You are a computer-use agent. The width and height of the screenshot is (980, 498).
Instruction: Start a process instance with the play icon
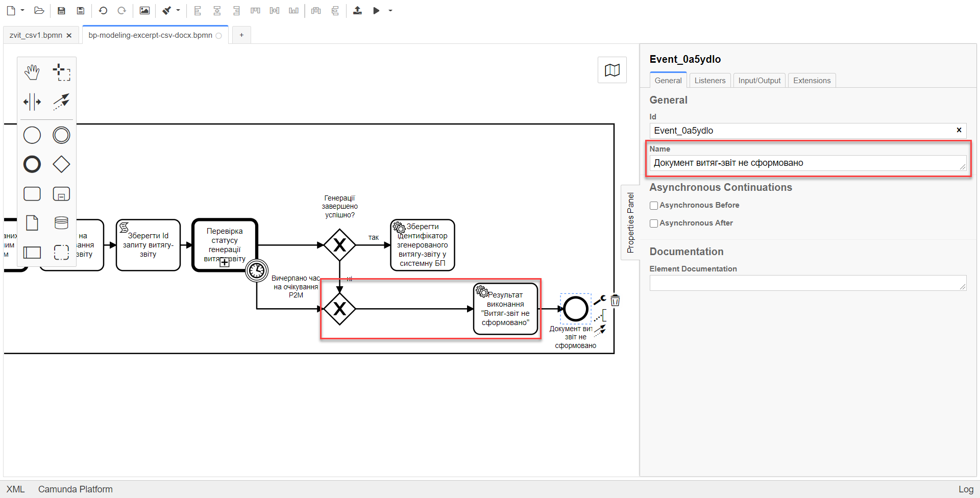tap(376, 10)
